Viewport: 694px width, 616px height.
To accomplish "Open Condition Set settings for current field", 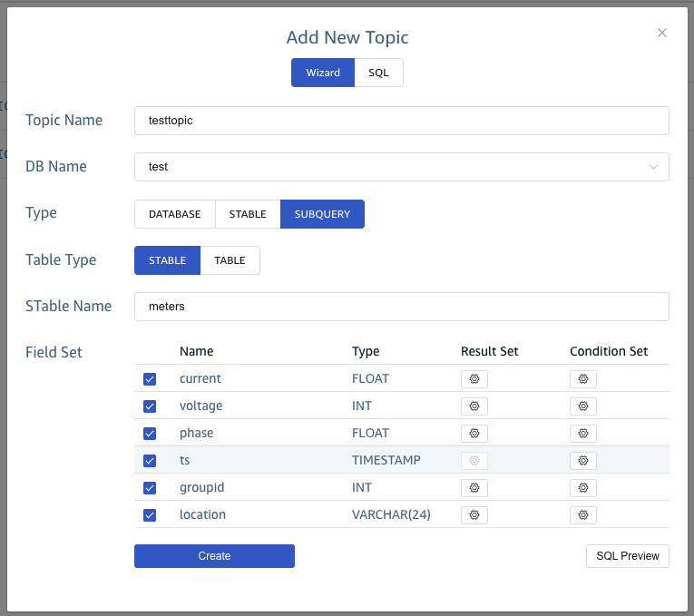I will point(582,378).
